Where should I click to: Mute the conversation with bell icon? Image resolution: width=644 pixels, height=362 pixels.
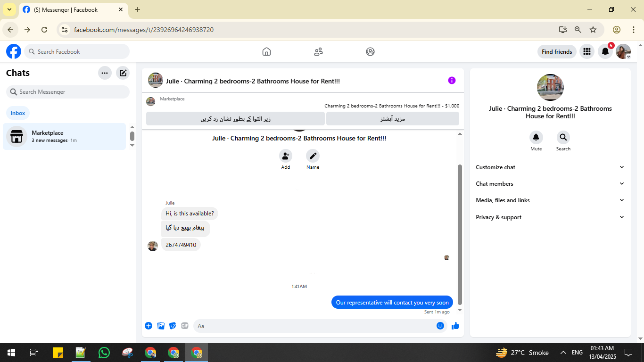pyautogui.click(x=536, y=138)
